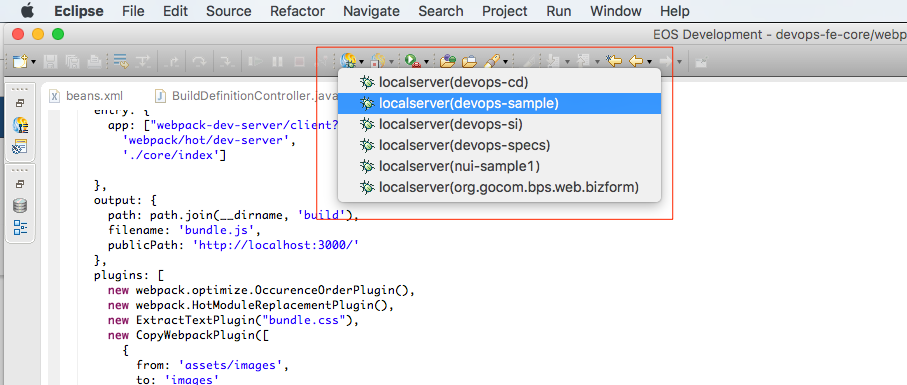Open the Navigate menu in menu bar
The width and height of the screenshot is (907, 385).
[x=371, y=11]
